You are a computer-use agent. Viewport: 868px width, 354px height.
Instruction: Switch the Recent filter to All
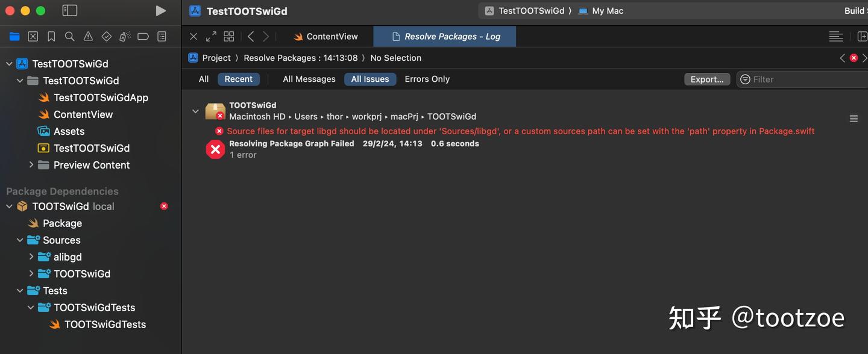203,79
